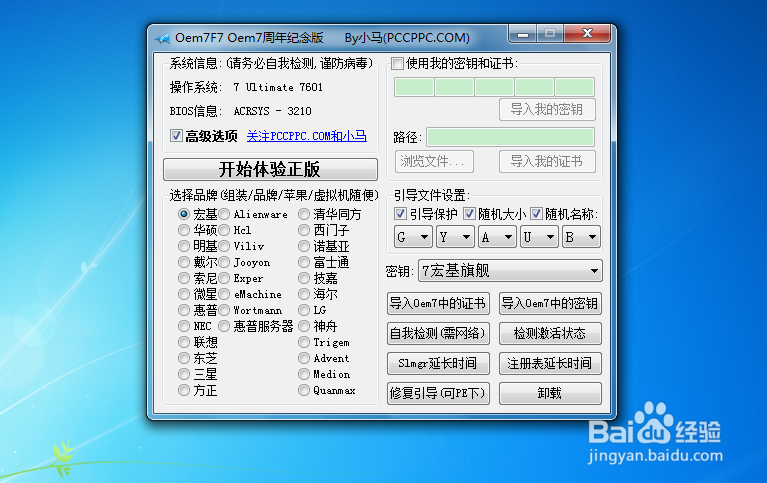767x483 pixels.
Task: Choose the eMachine radio button
Action: tap(225, 294)
